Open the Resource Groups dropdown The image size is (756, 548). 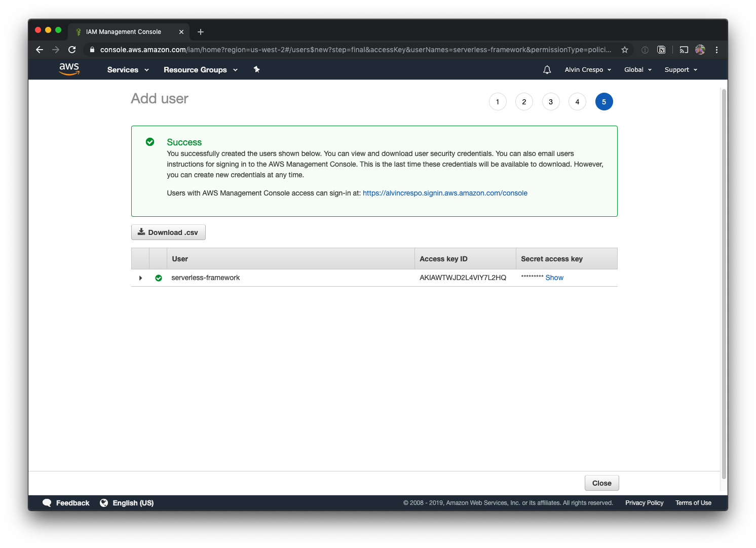[x=200, y=70]
